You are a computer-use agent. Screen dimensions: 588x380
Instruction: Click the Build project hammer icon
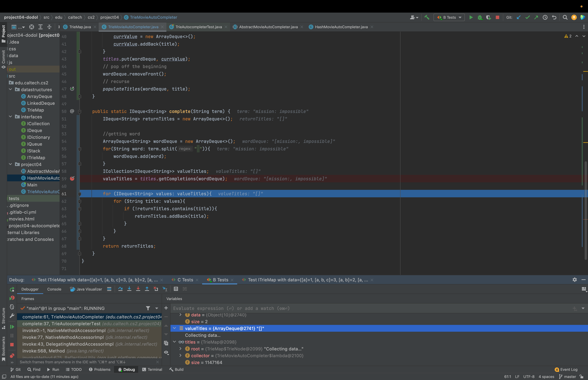click(427, 17)
